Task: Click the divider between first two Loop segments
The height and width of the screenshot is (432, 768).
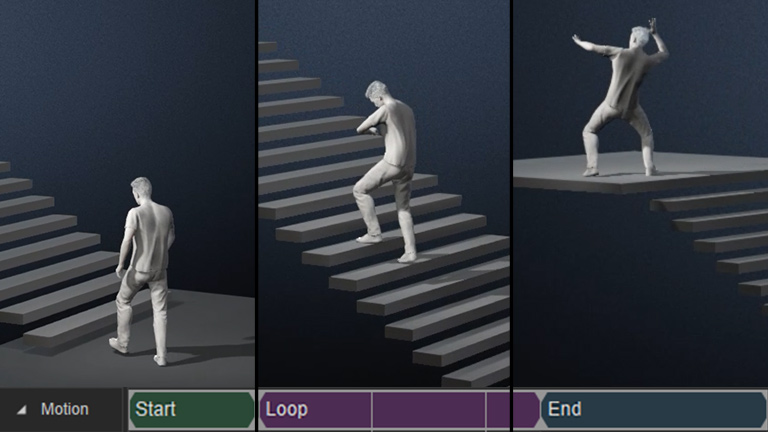Action: coord(372,409)
